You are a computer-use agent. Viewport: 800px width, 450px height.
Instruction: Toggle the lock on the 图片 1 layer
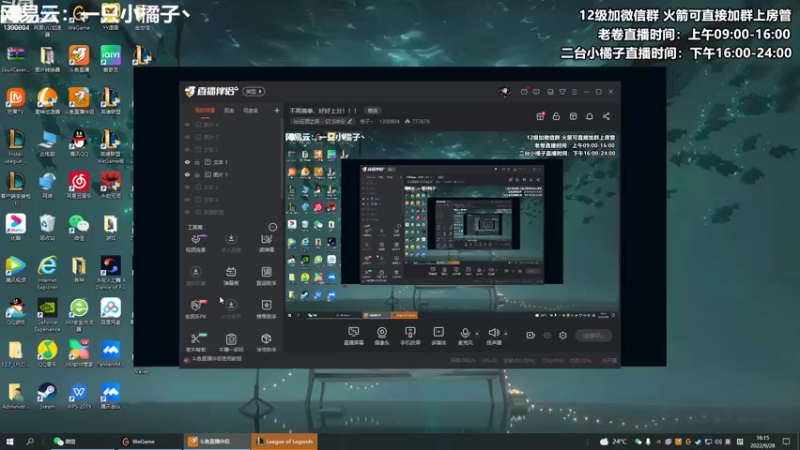tap(197, 174)
